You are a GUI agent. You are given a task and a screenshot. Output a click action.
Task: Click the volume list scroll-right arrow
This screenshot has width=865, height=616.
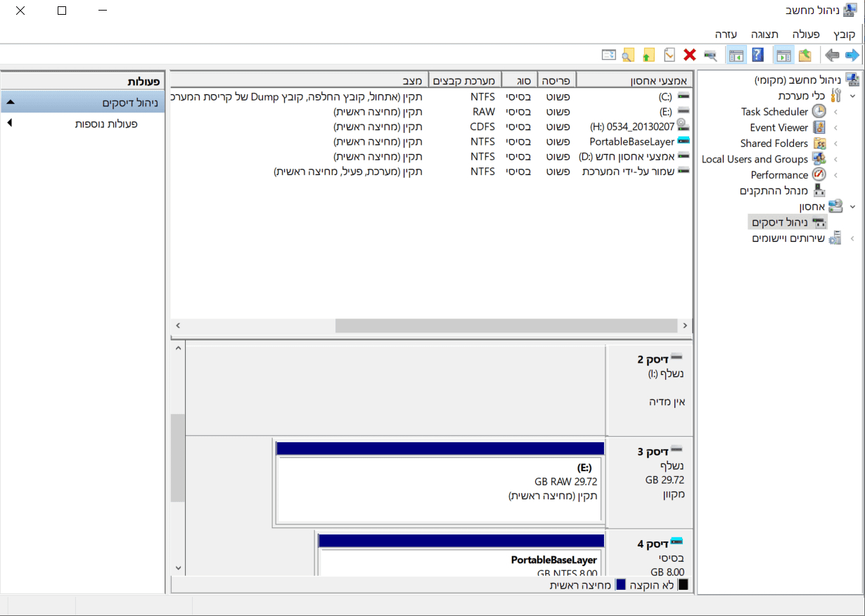[x=685, y=326]
